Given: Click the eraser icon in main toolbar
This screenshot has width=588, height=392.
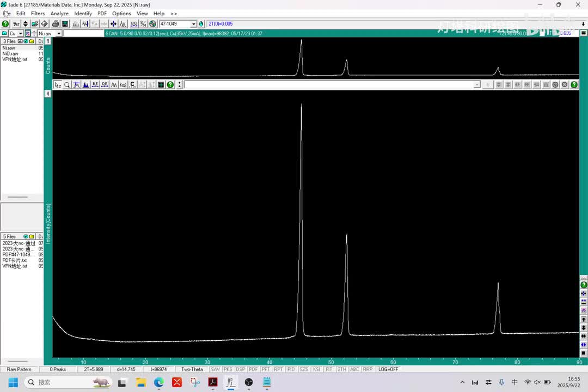Looking at the screenshot, I should 44,23.
